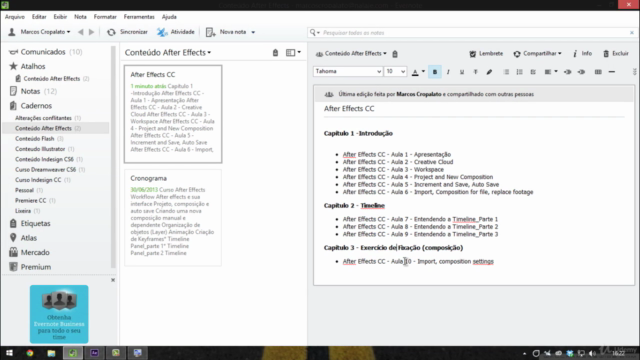
Task: Open Chrome from the taskbar
Action: (30, 353)
